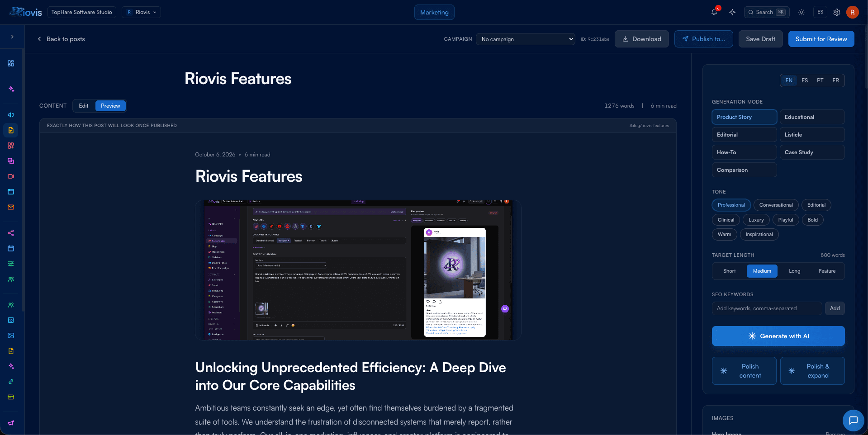The width and height of the screenshot is (868, 435).
Task: Click the Marketing tab at top
Action: point(434,12)
